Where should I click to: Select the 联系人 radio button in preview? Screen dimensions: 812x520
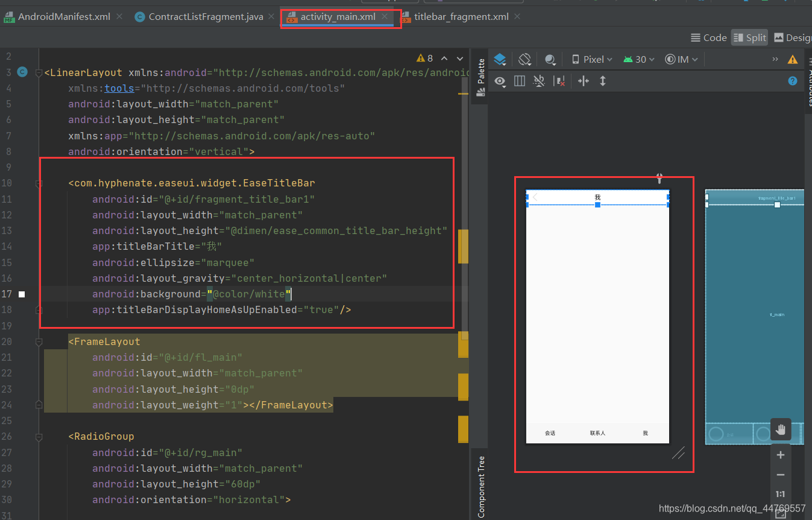click(597, 433)
